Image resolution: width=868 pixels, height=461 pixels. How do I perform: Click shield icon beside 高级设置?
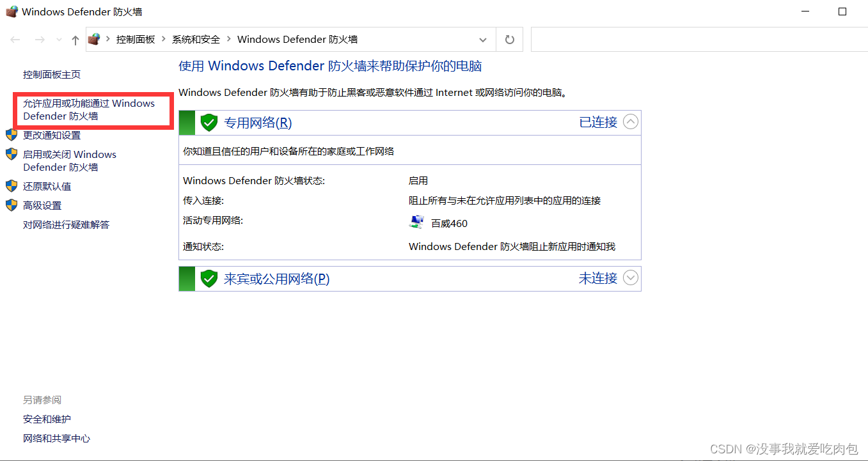click(x=12, y=205)
